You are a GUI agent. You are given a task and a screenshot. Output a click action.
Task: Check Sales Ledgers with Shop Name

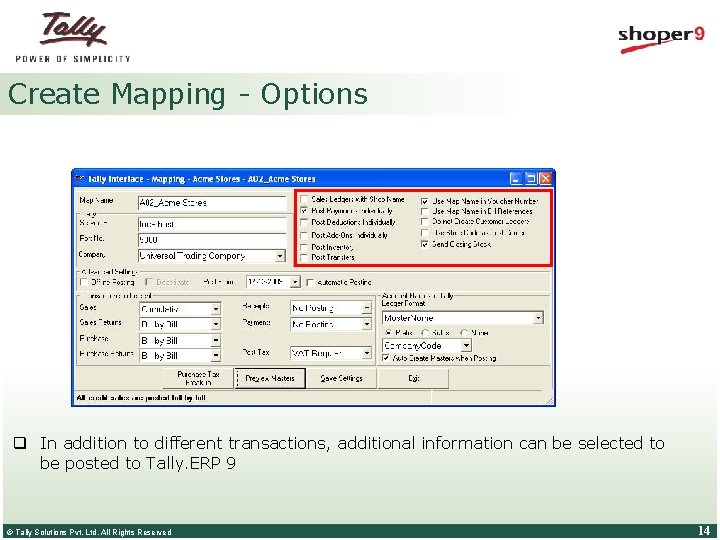(304, 199)
